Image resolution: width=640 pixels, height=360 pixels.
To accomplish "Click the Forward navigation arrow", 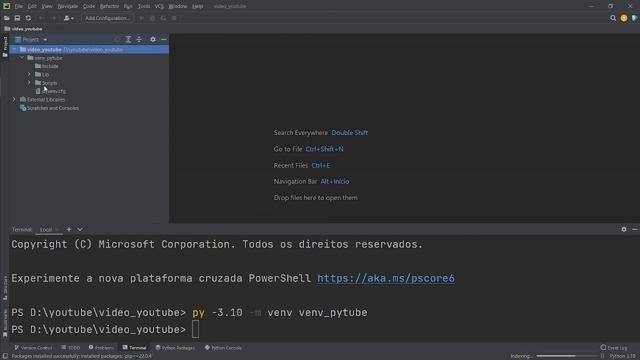I will click(53, 18).
